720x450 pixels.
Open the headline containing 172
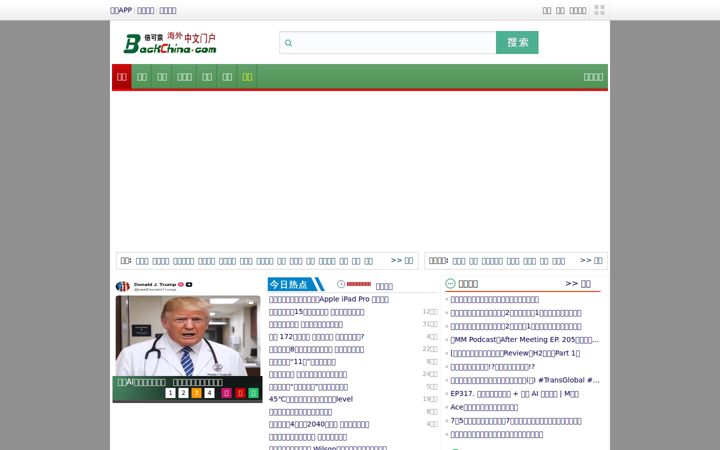(316, 337)
